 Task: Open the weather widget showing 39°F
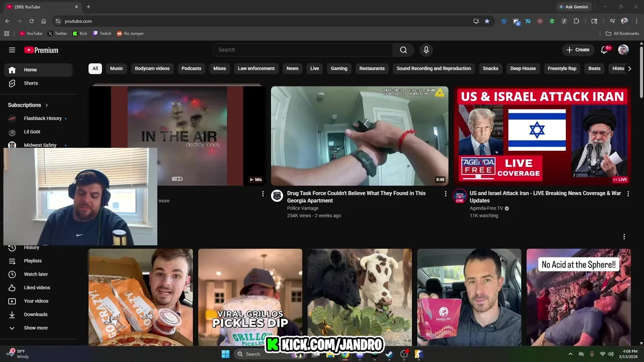[x=18, y=354]
